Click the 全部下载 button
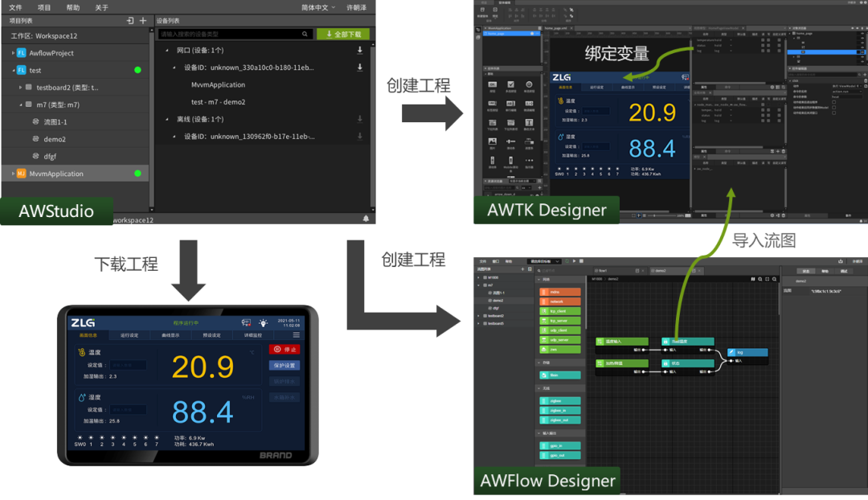 click(x=343, y=34)
